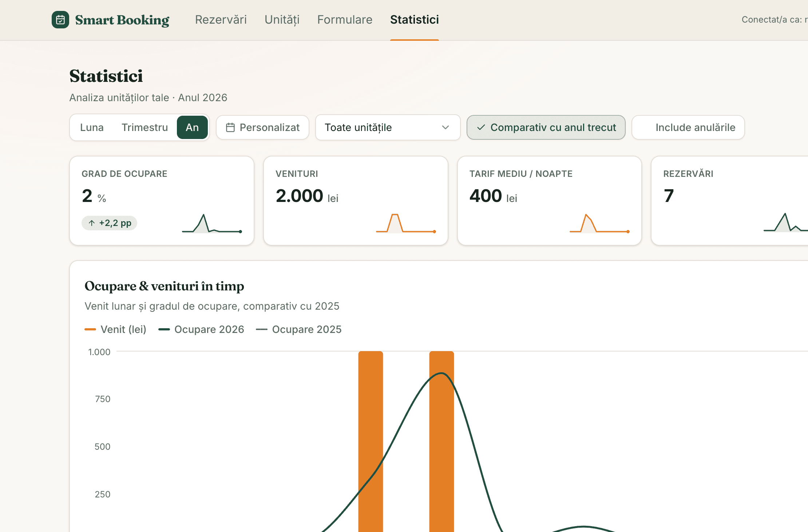Viewport: 808px width, 532px height.
Task: Open the Toate unitățile dropdown
Action: 388,127
